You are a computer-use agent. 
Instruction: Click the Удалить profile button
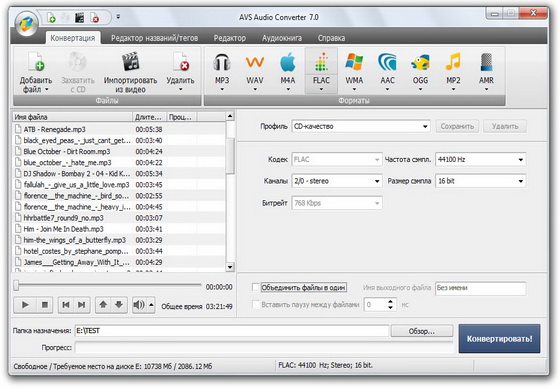pyautogui.click(x=505, y=126)
